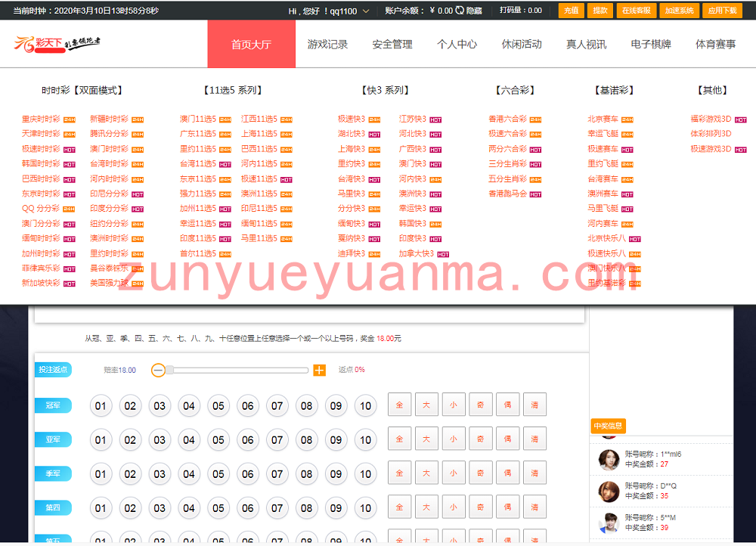The height and width of the screenshot is (546, 756).
Task: Click 小 quick-pick in 亚军 row
Action: click(x=453, y=439)
